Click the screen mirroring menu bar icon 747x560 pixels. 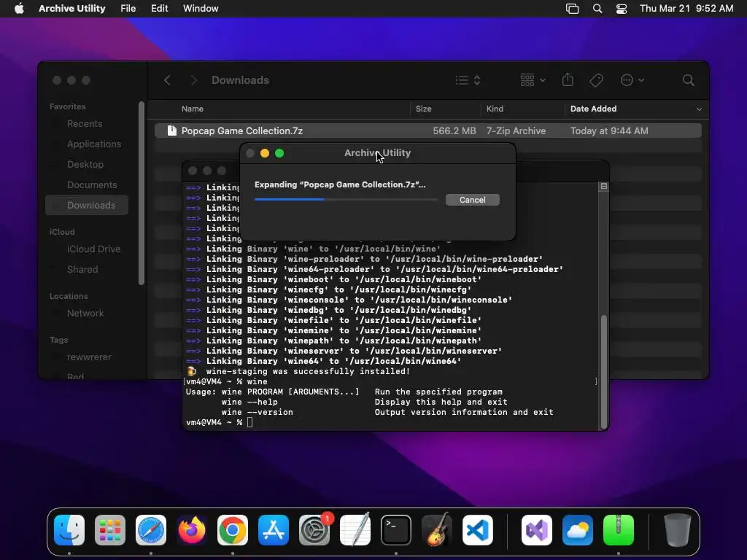coord(572,9)
